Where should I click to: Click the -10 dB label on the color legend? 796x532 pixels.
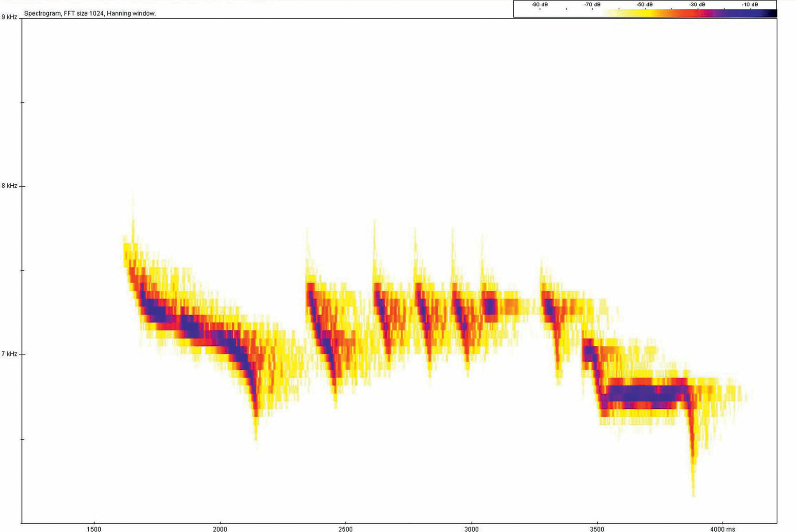(749, 4)
